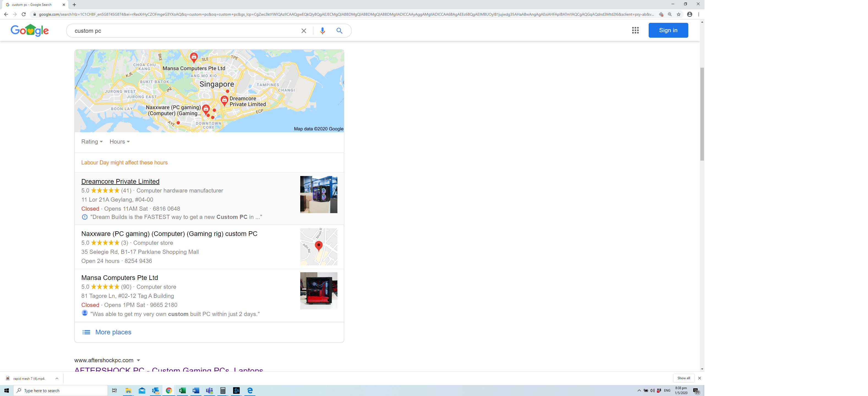Expand the downloaded rapid mesh file options
This screenshot has height=396, width=868.
pos(57,378)
